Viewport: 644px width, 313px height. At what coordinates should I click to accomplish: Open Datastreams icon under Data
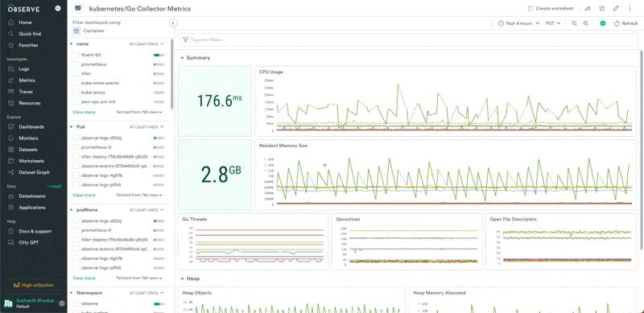point(10,196)
